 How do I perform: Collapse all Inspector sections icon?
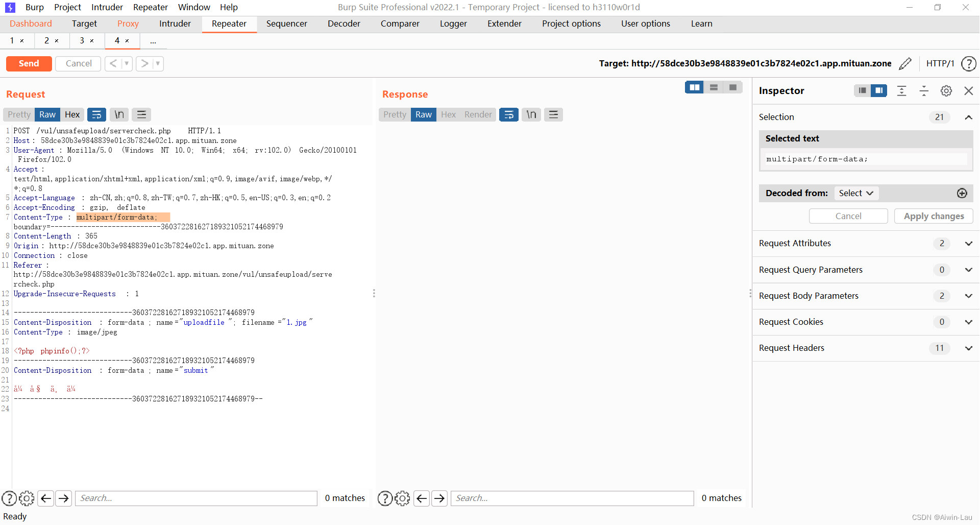(x=924, y=90)
